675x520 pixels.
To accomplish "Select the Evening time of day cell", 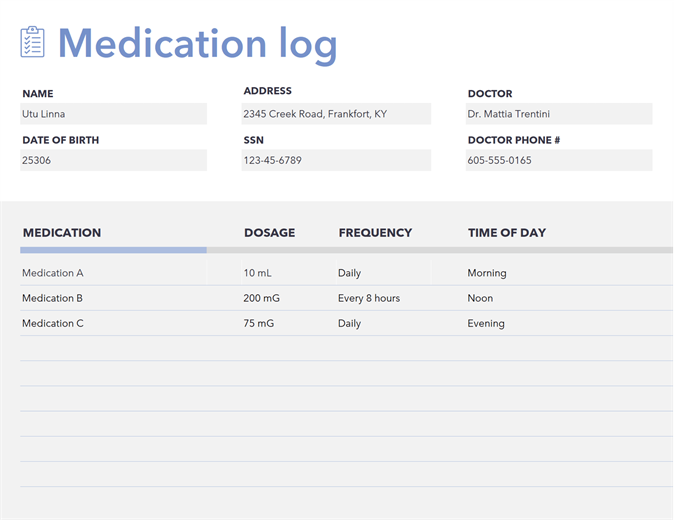I will [486, 323].
